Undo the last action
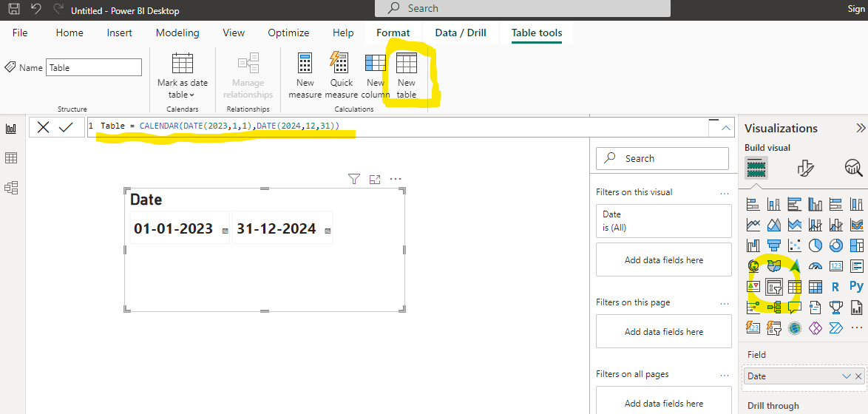Viewport: 868px width, 414px height. [36, 8]
